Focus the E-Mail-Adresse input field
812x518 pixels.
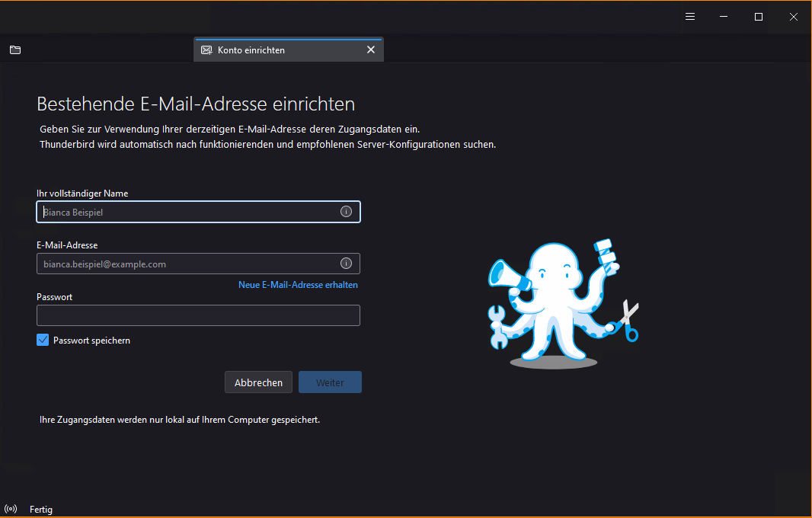[x=198, y=264]
